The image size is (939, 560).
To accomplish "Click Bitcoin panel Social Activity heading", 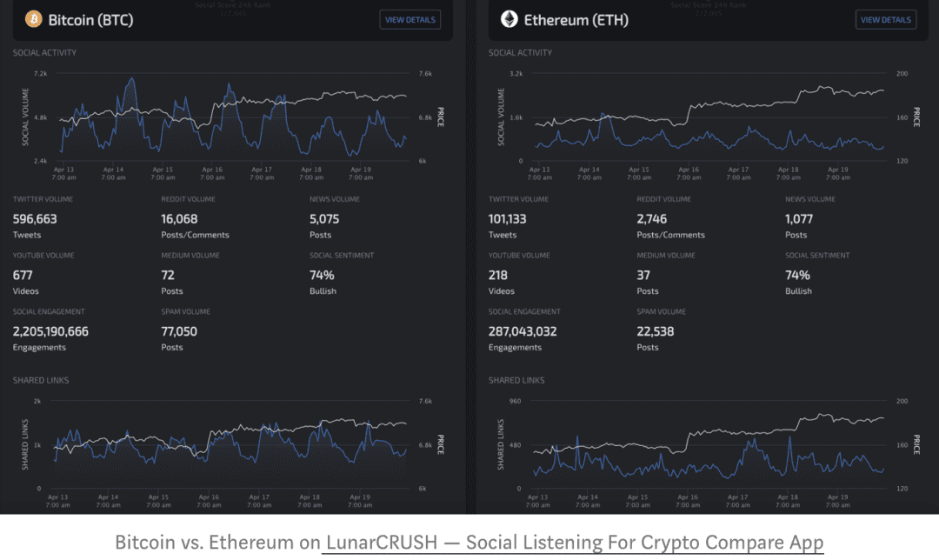I will click(44, 53).
